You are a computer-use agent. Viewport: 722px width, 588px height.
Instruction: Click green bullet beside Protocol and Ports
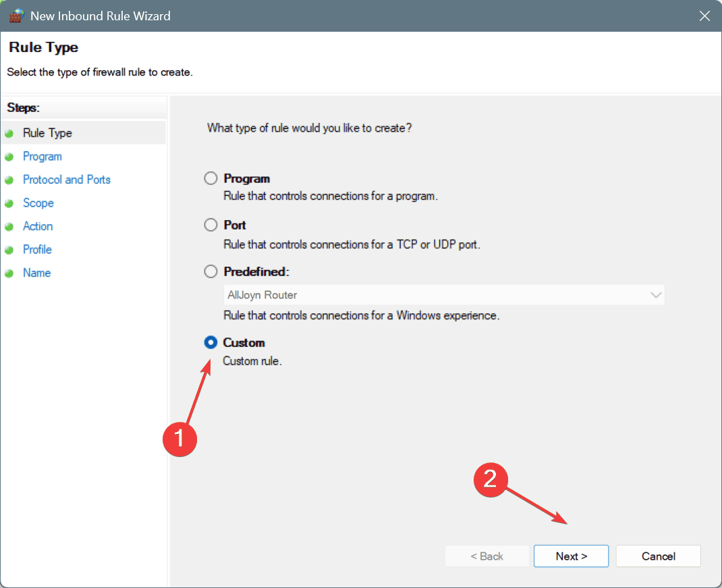click(9, 180)
